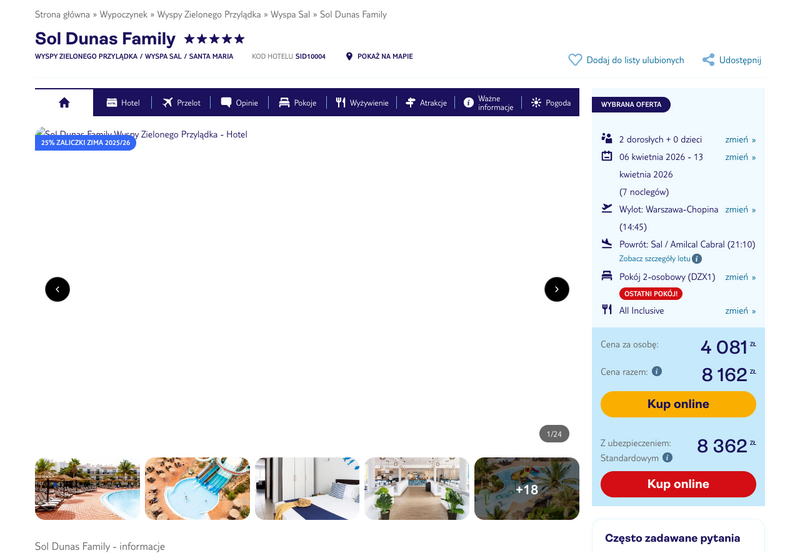
Task: Add hotel to favorites via heart icon
Action: [575, 60]
